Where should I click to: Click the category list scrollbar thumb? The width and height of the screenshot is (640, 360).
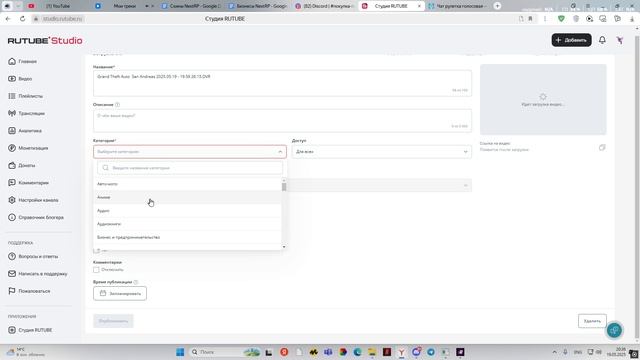(x=284, y=187)
